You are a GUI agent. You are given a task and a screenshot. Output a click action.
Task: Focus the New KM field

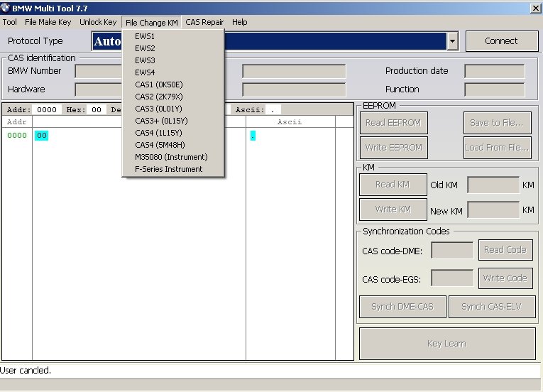coord(493,210)
